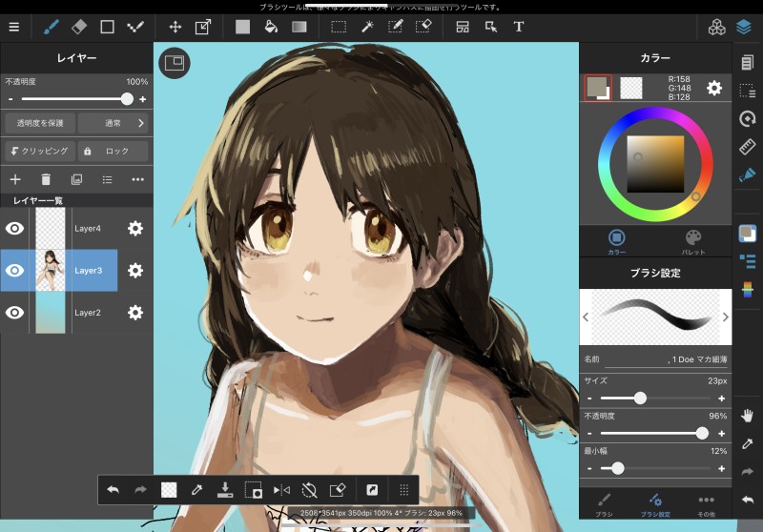Toggle 透明度を保護 protect alpha

40,123
